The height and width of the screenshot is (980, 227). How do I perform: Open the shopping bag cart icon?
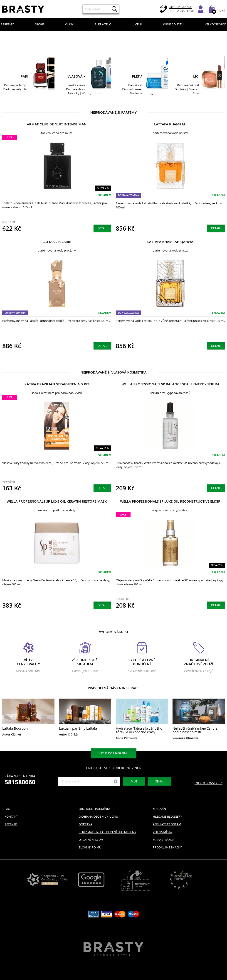[x=212, y=9]
